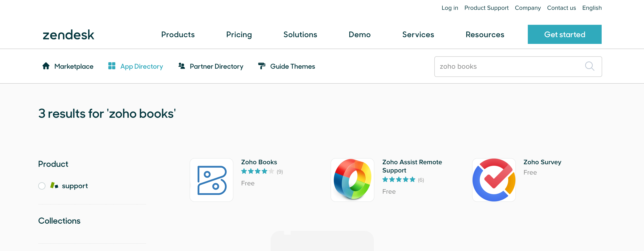Click the Marketplace home icon
This screenshot has height=251, width=644.
(x=46, y=66)
